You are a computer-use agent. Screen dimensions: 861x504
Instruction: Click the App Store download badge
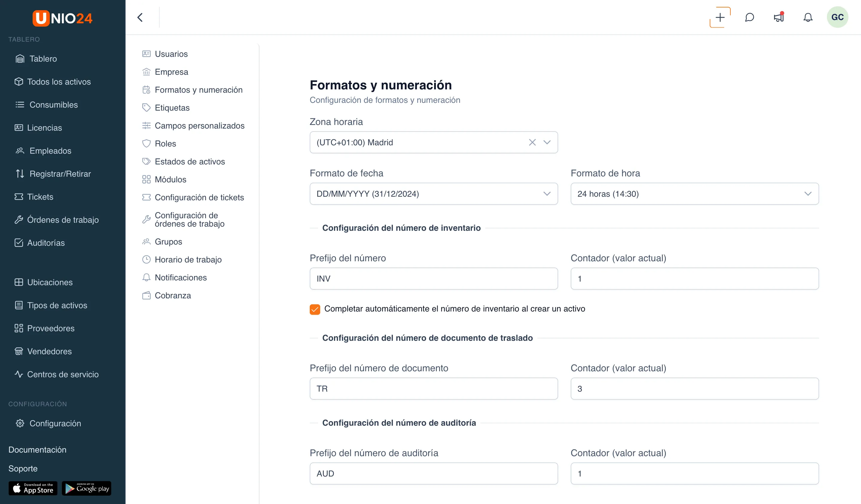coord(33,488)
